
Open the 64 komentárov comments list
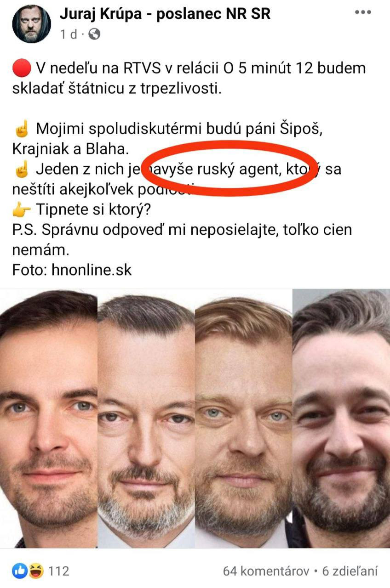click(266, 571)
